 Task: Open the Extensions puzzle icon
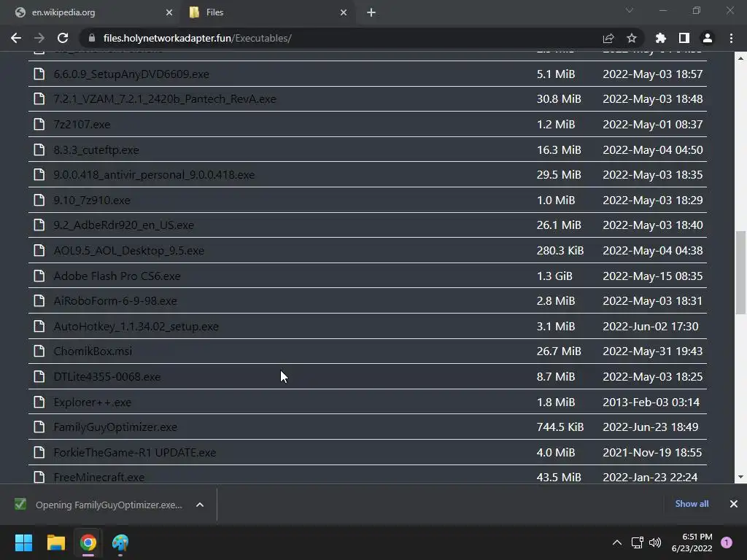coord(661,38)
